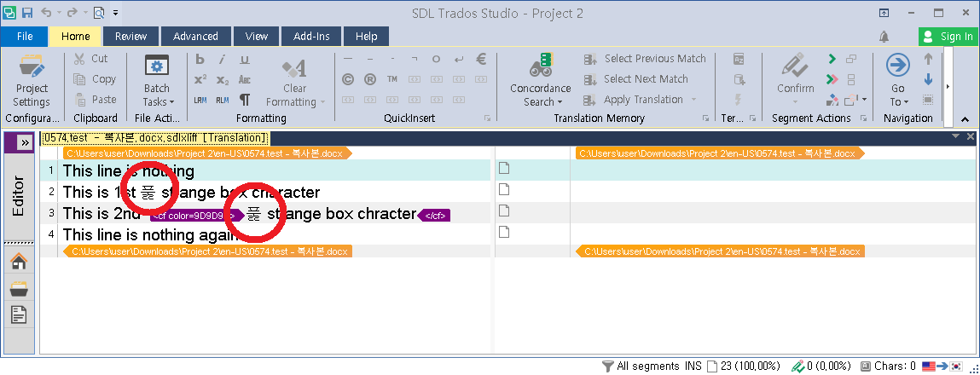The image size is (980, 375).
Task: Click target cell of segment 1
Action: pos(773,170)
